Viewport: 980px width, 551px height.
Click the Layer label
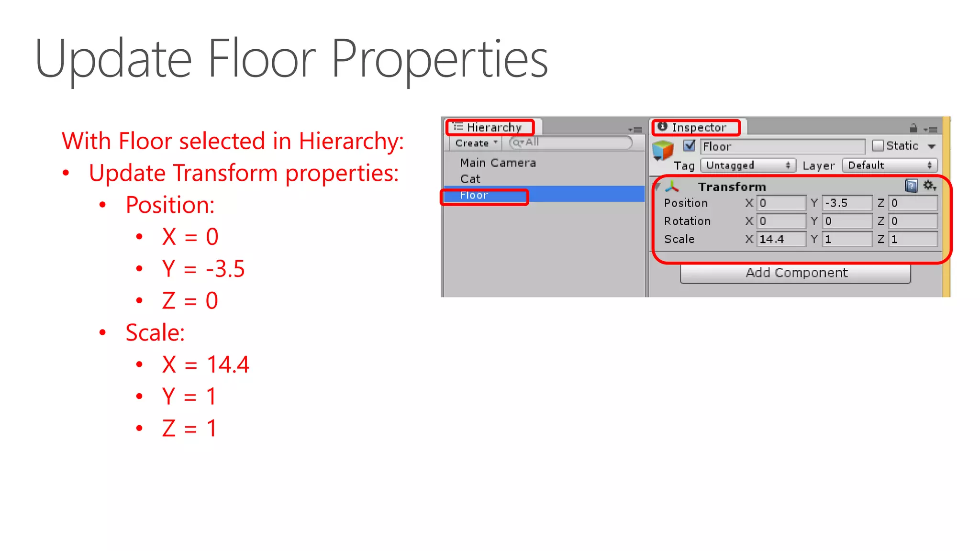pyautogui.click(x=818, y=165)
